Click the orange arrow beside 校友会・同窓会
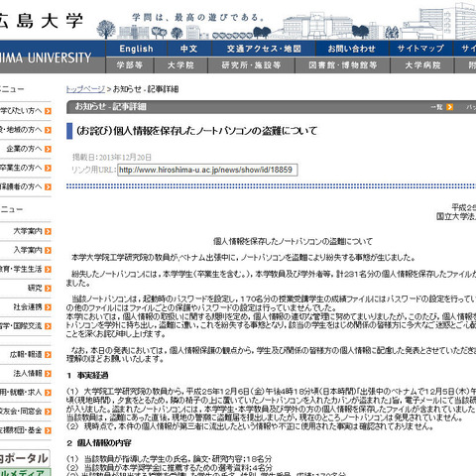 (x=48, y=412)
